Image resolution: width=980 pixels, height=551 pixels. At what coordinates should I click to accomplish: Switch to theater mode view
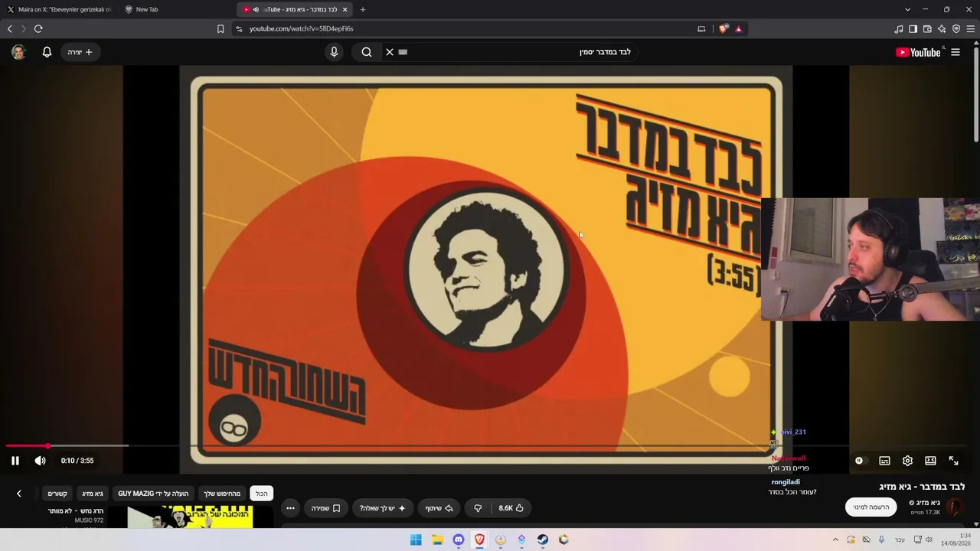[930, 461]
